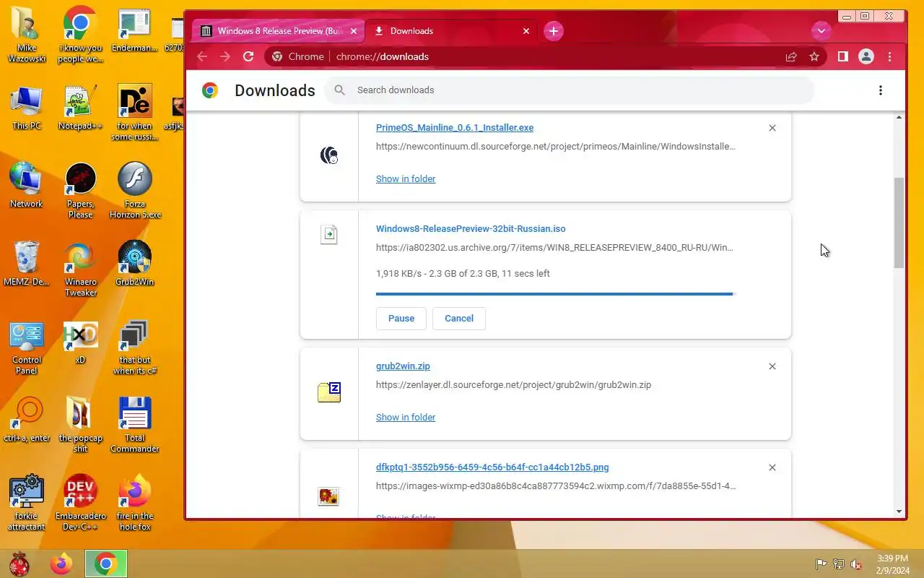The image size is (924, 578).
Task: Select the 'ctrl+a, enter' desktop shortcut
Action: pos(27,420)
